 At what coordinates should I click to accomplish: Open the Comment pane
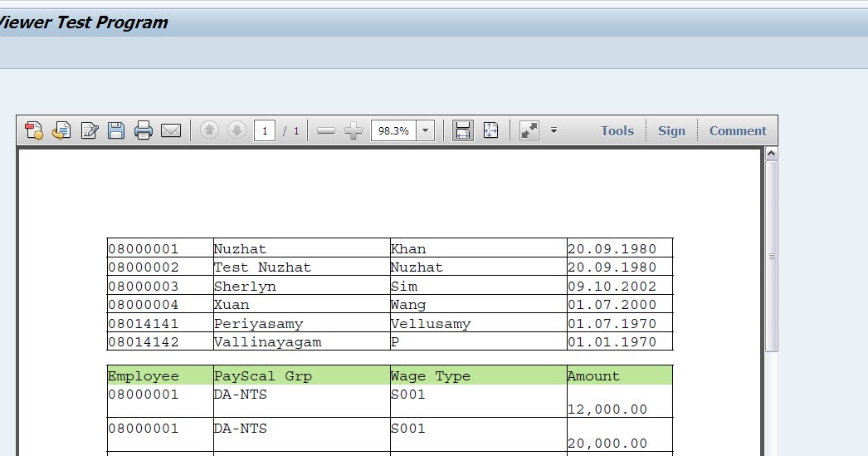(738, 131)
